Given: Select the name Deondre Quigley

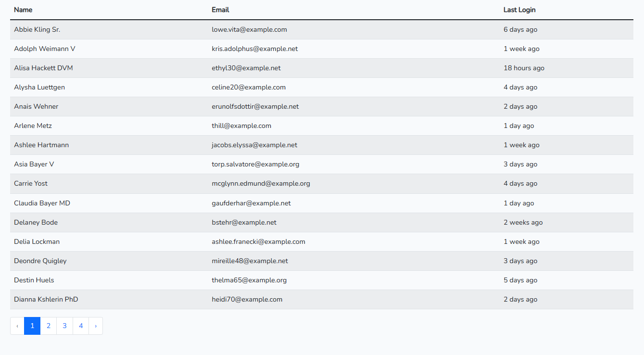Looking at the screenshot, I should (x=40, y=261).
